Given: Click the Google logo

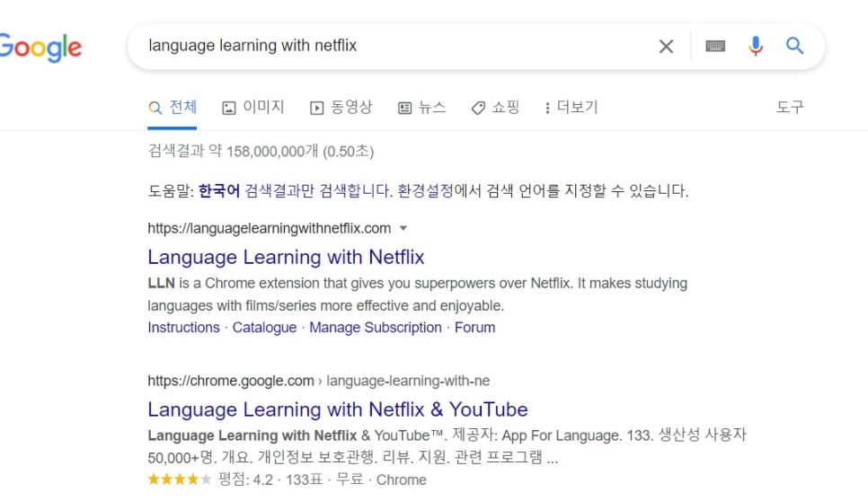Looking at the screenshot, I should (40, 47).
